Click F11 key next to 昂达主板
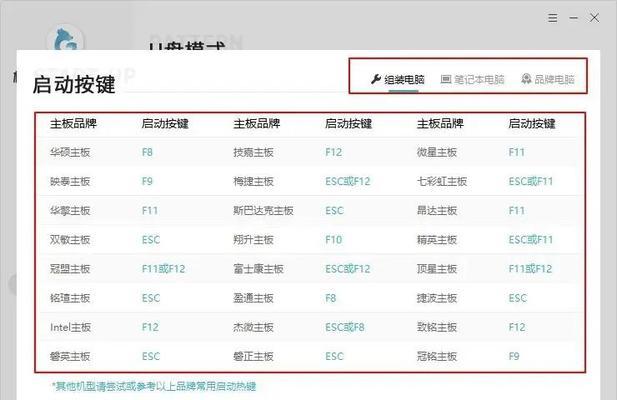The image size is (617, 400). click(x=517, y=210)
